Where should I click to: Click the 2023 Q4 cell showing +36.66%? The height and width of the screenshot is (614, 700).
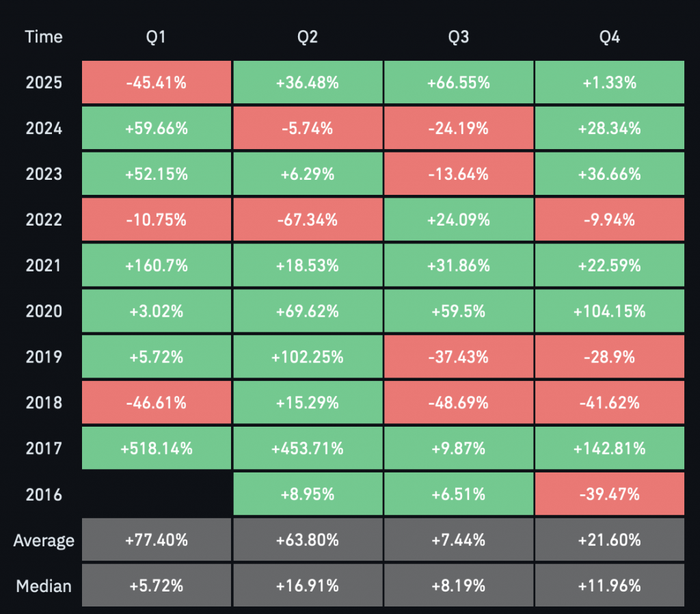[609, 174]
